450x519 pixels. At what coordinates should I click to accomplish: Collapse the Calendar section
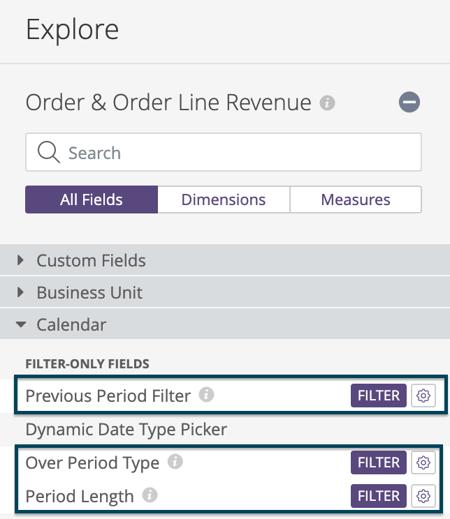click(225, 324)
